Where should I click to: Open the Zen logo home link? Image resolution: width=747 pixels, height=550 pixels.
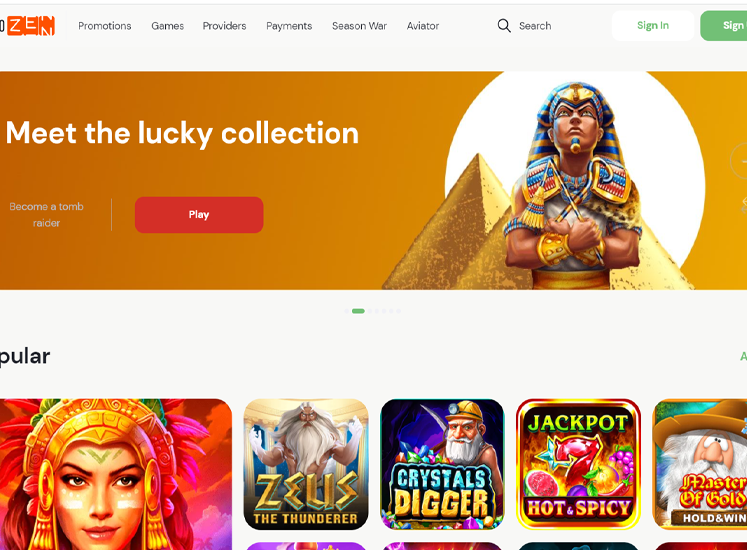tap(28, 26)
